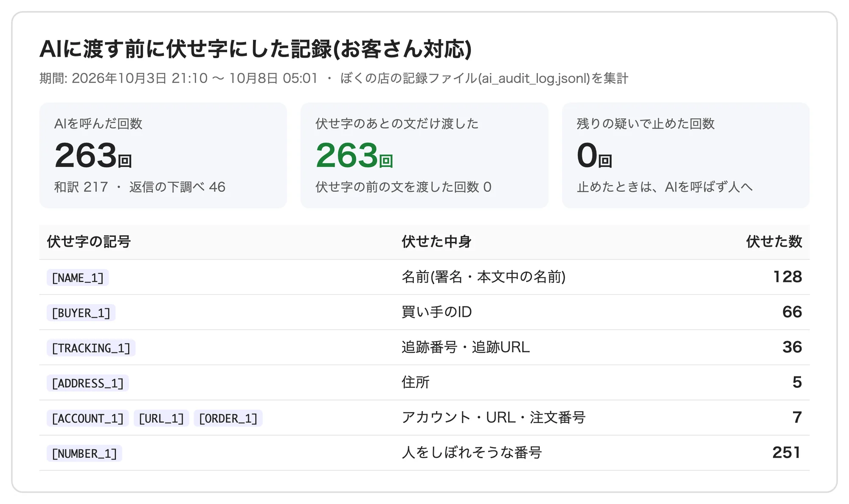Click the 追跡番号・追跡URL cell

pos(466,347)
